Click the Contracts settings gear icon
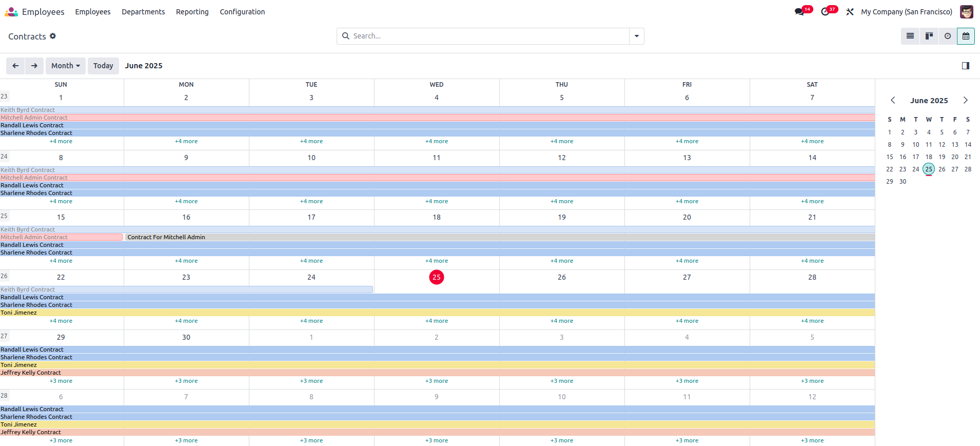This screenshot has width=980, height=446. point(53,36)
